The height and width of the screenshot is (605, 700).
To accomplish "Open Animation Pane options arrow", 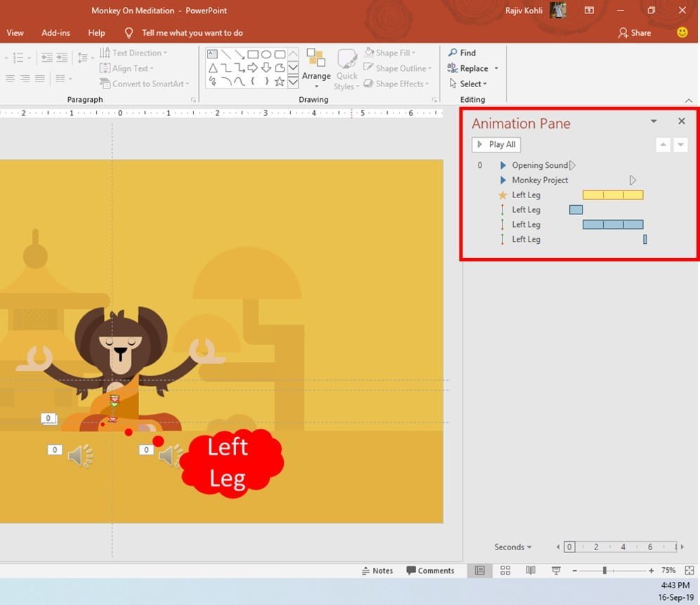I will (654, 121).
